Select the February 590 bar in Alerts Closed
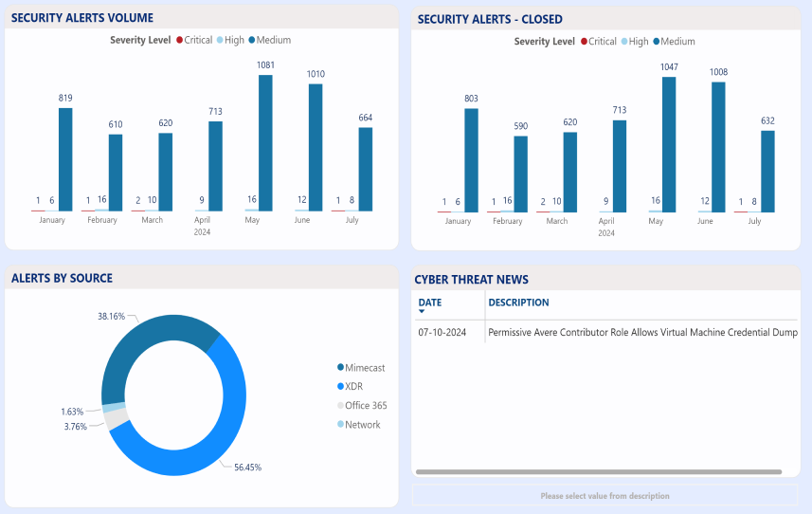Image resolution: width=812 pixels, height=514 pixels. [x=521, y=174]
